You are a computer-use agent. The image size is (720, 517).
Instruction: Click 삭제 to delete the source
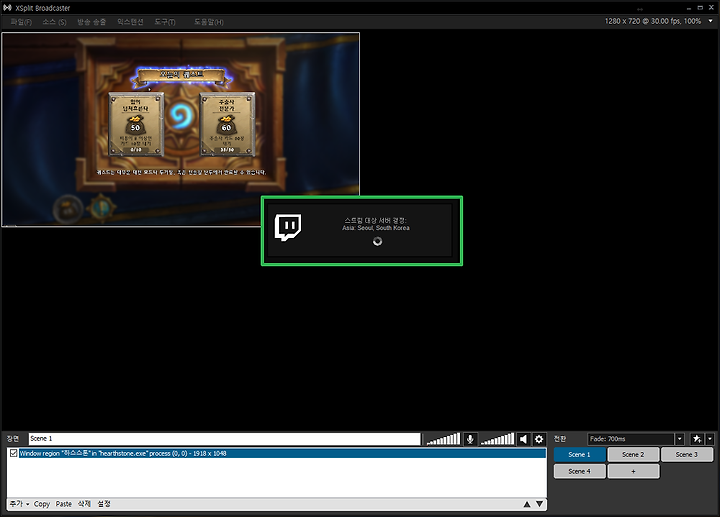click(x=84, y=504)
